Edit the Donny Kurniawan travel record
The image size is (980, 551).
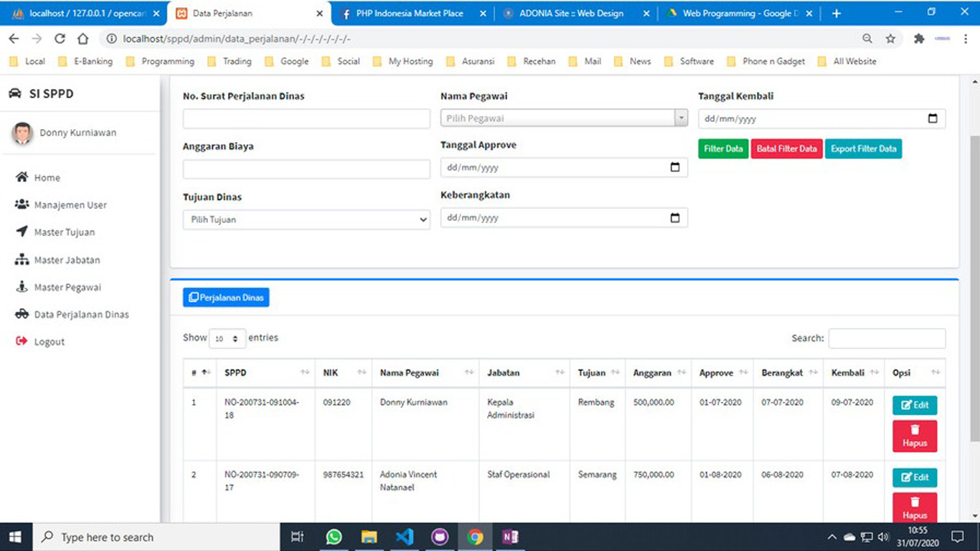tap(914, 405)
